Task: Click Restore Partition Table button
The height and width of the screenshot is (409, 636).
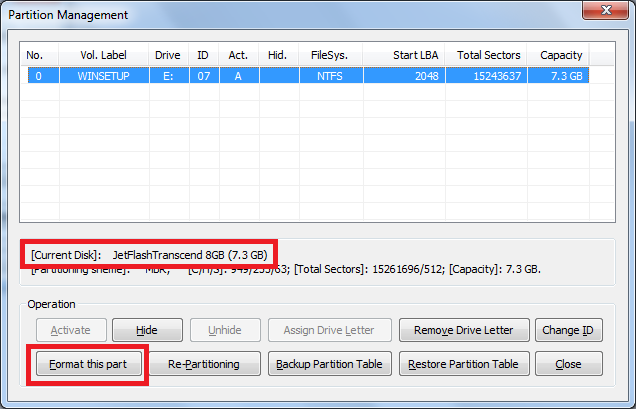Action: 463,364
